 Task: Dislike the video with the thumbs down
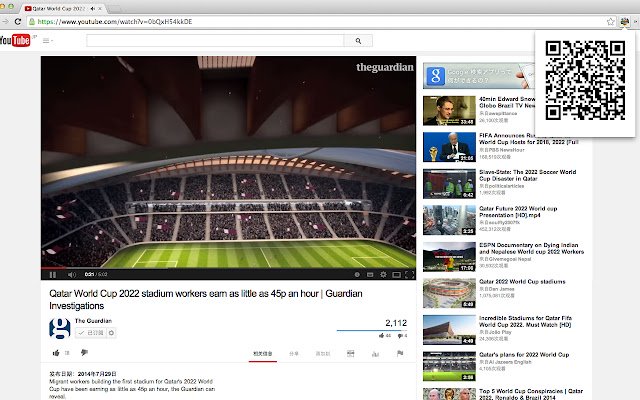84,353
